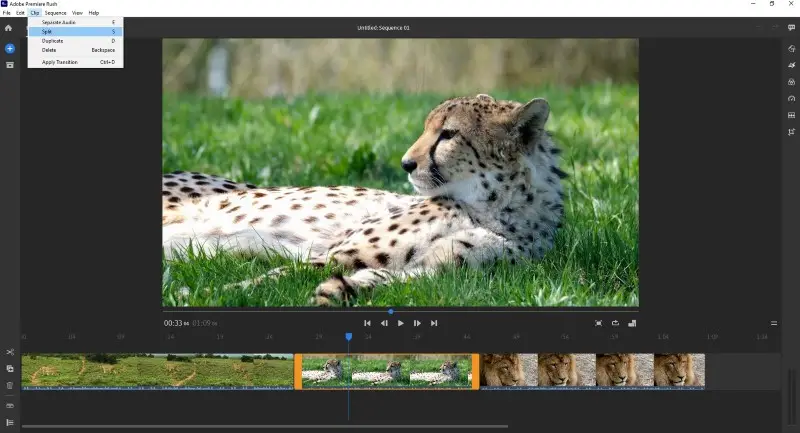Step forward one frame
Screen dimensions: 800x433
pos(417,323)
